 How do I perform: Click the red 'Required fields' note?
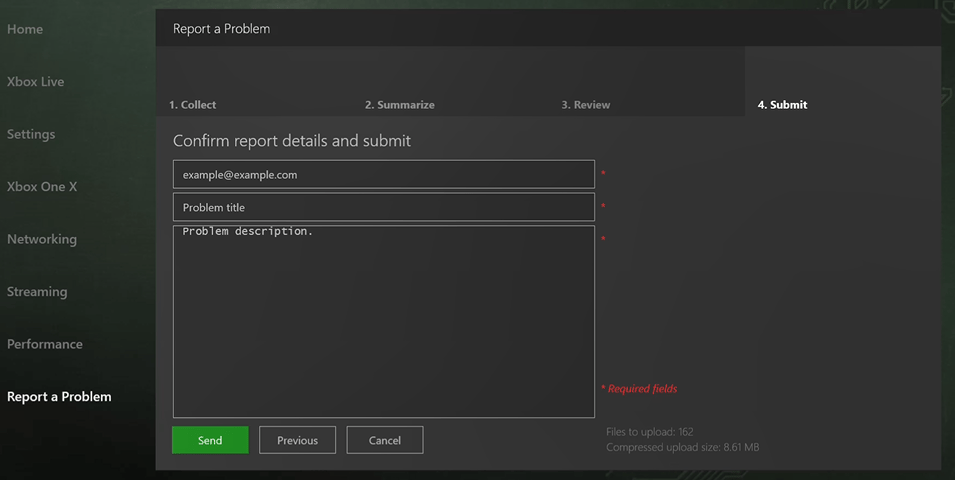(639, 389)
